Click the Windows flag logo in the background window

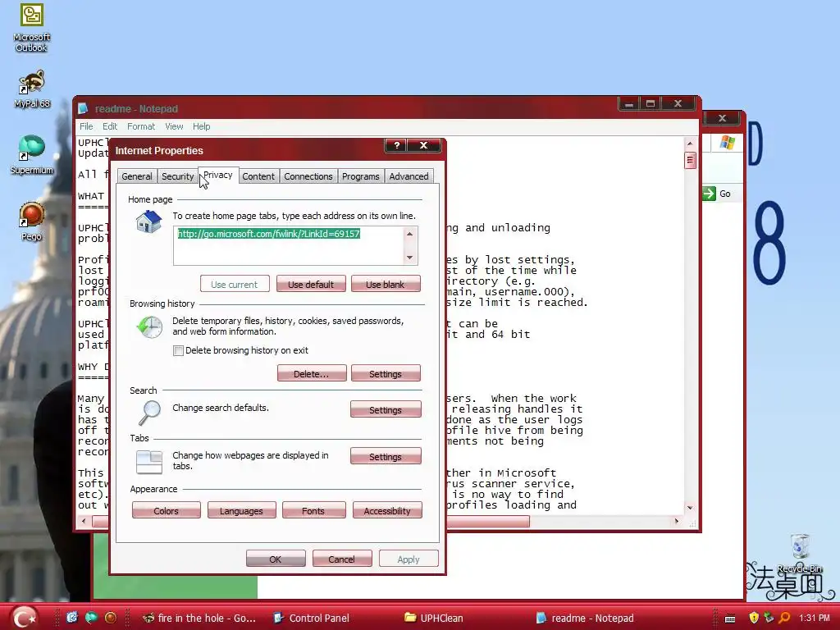(x=728, y=143)
